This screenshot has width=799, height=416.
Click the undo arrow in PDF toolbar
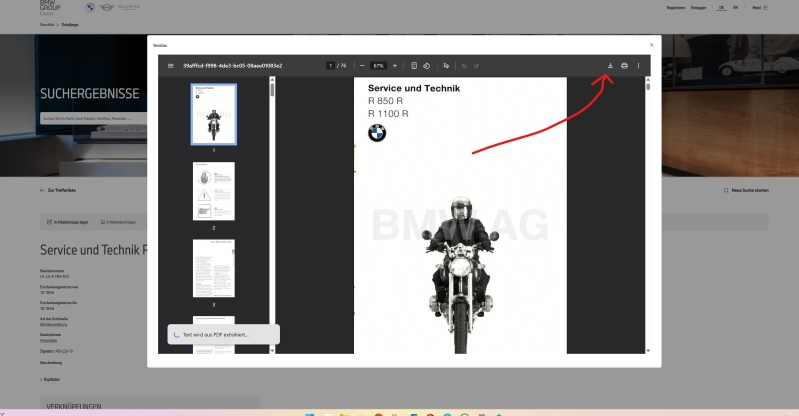(464, 66)
